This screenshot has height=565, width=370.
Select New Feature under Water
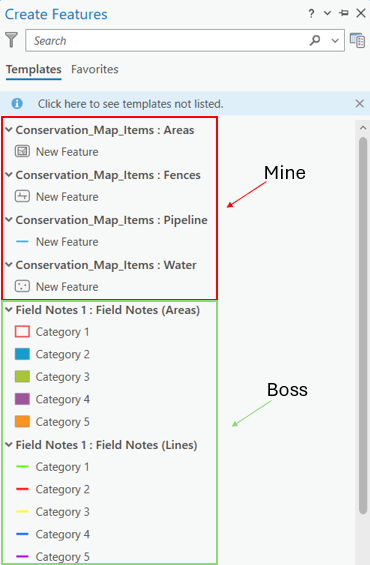click(67, 287)
